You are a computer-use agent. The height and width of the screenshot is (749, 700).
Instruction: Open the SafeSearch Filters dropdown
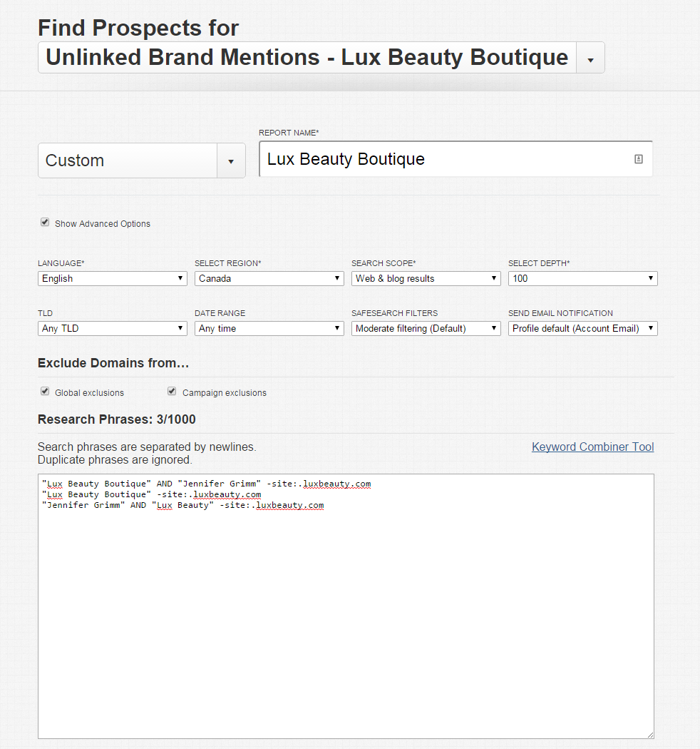[x=426, y=328]
